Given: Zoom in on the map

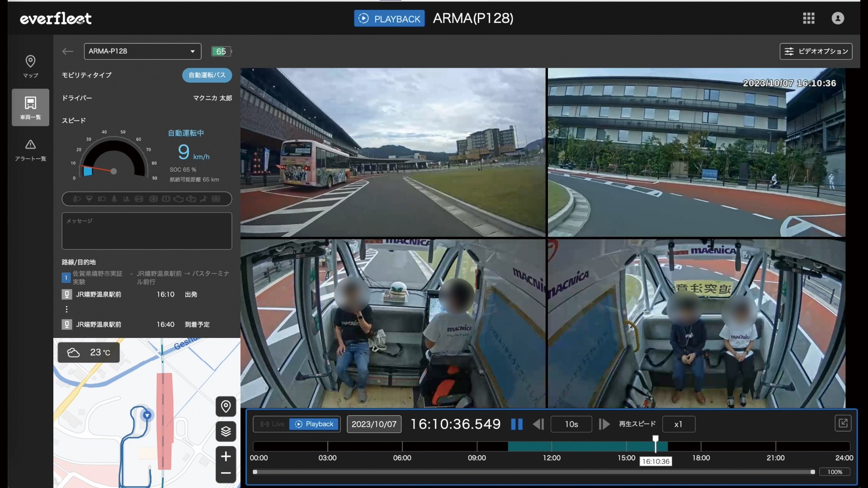Looking at the screenshot, I should coord(226,456).
